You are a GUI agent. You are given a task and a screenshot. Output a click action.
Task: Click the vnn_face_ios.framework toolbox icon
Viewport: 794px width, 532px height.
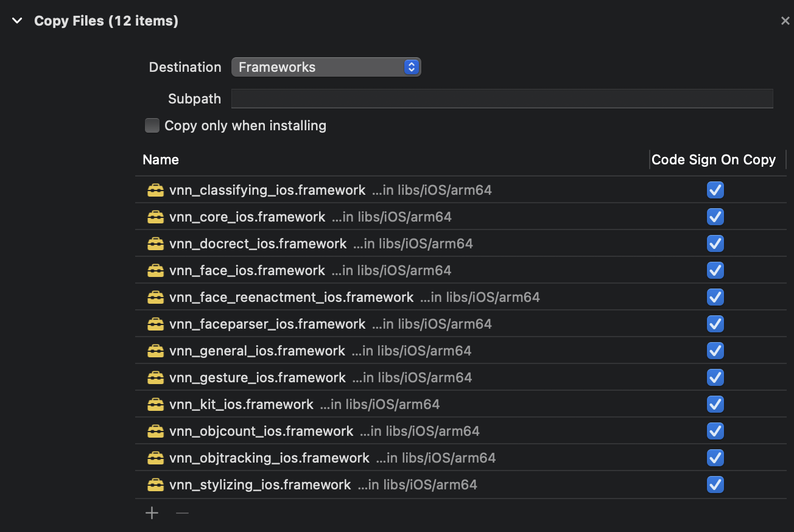point(155,271)
